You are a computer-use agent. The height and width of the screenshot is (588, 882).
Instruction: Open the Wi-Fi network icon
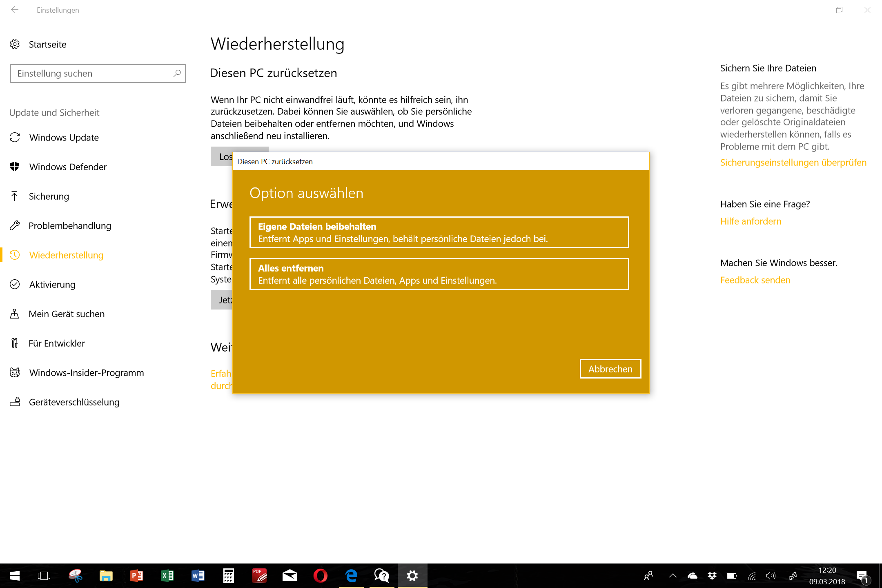751,576
